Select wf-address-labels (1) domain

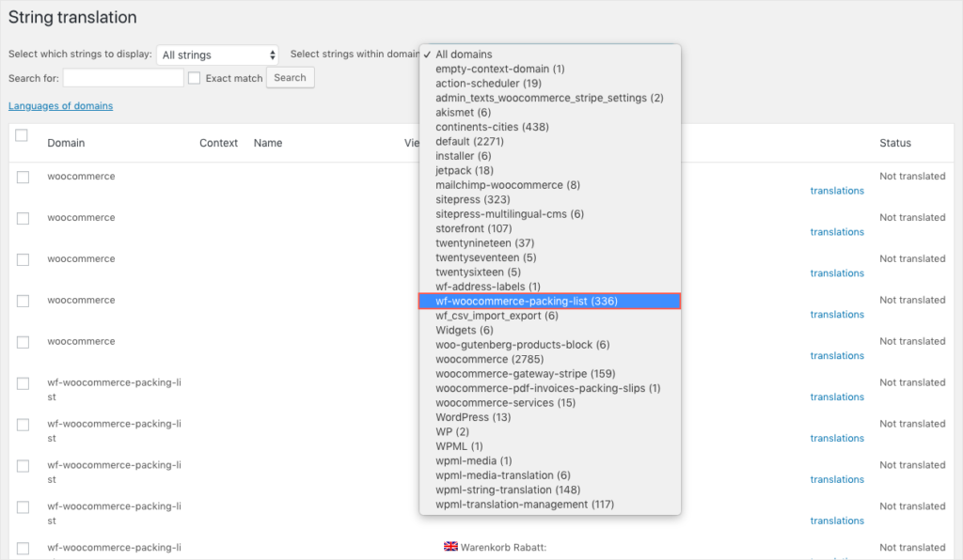coord(549,287)
